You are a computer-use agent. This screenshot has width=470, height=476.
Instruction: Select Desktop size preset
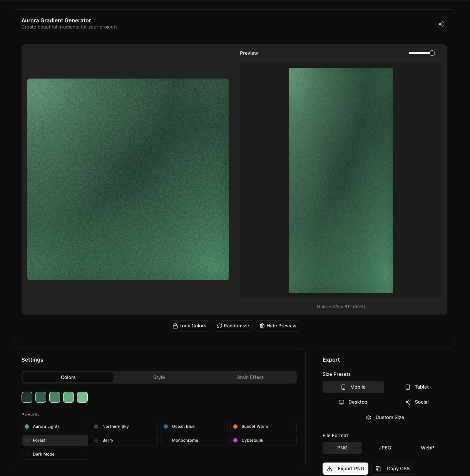353,402
